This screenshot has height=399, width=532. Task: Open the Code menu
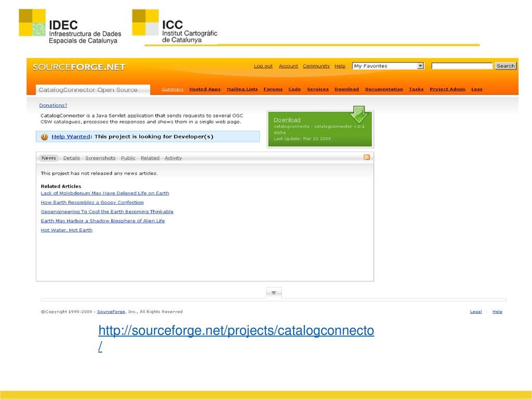295,89
